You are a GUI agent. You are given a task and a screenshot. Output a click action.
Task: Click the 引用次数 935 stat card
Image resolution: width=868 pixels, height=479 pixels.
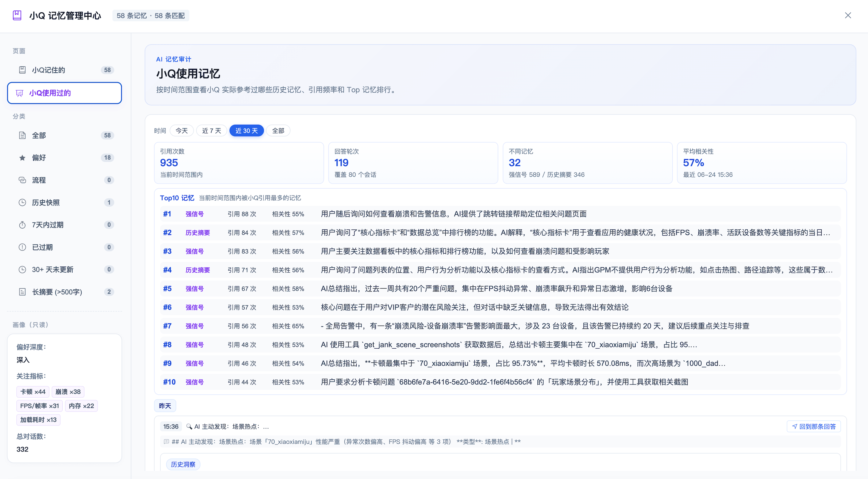coord(239,163)
